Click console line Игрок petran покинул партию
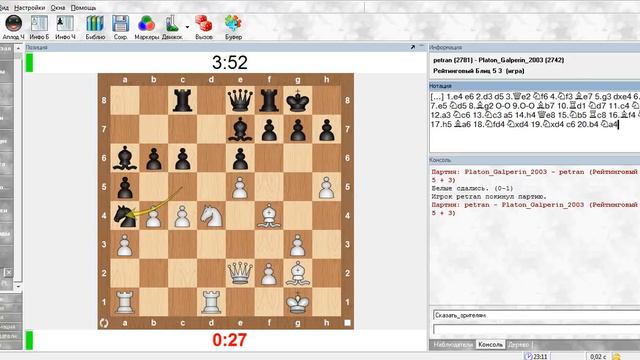 pyautogui.click(x=489, y=197)
